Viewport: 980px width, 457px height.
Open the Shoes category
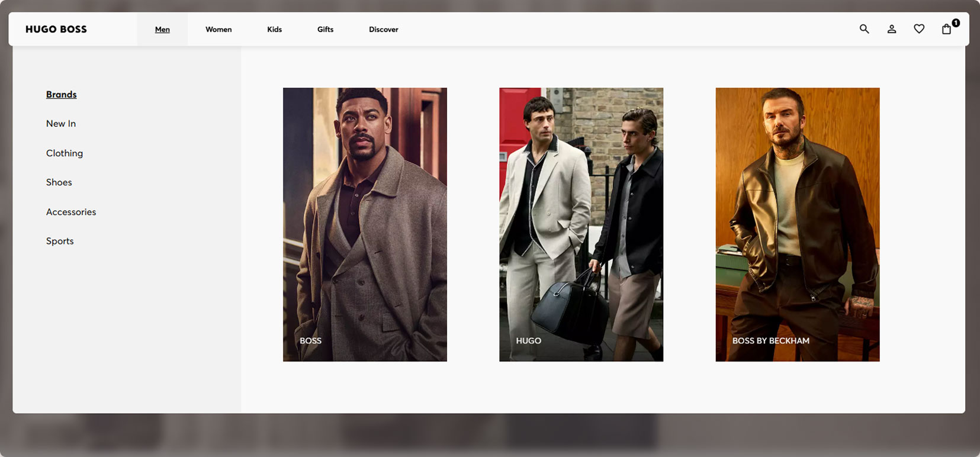tap(59, 182)
